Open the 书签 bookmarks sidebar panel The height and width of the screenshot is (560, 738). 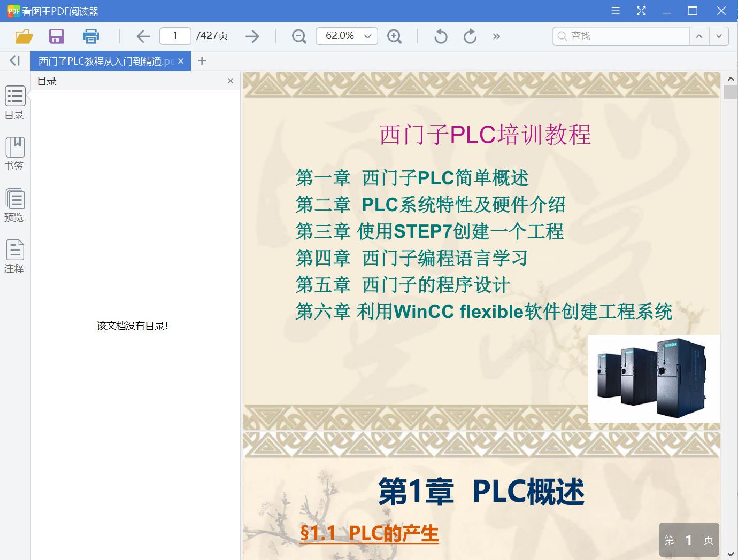point(15,154)
